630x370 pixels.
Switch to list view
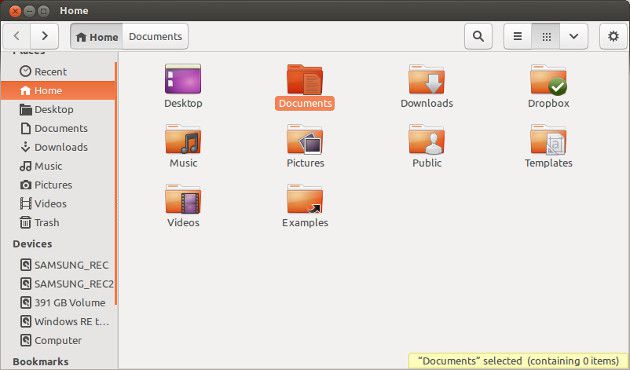(x=518, y=36)
